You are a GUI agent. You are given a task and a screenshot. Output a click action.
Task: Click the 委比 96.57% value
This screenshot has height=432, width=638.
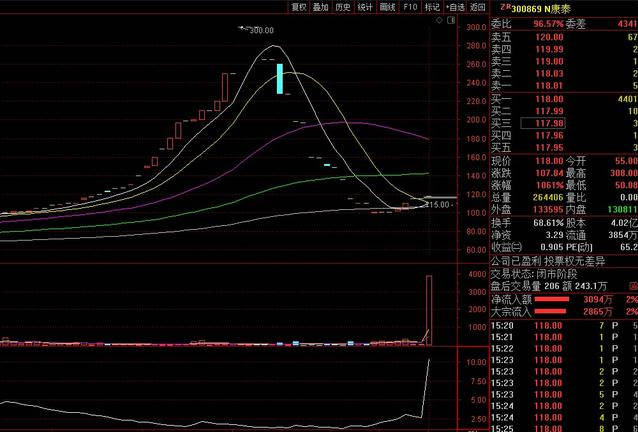548,24
